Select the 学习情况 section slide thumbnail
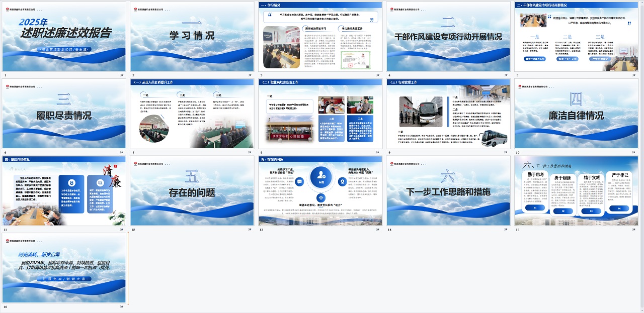 pos(192,36)
